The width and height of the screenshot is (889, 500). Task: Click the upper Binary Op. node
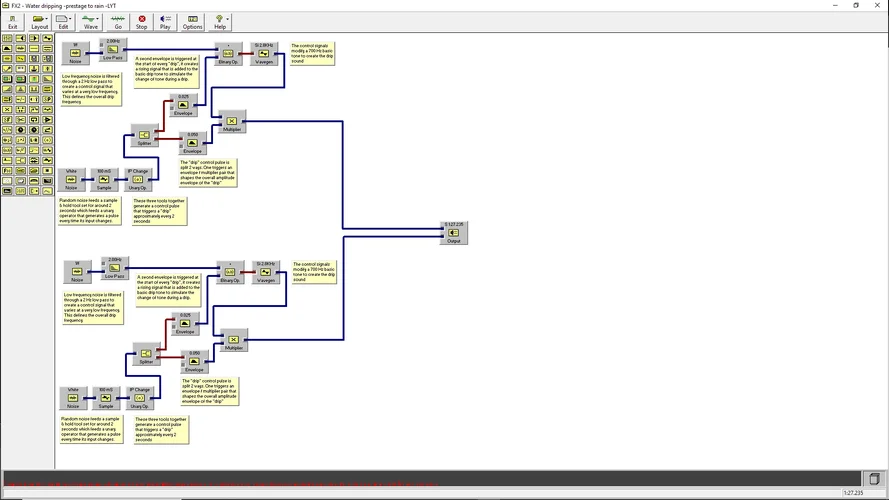click(x=229, y=54)
